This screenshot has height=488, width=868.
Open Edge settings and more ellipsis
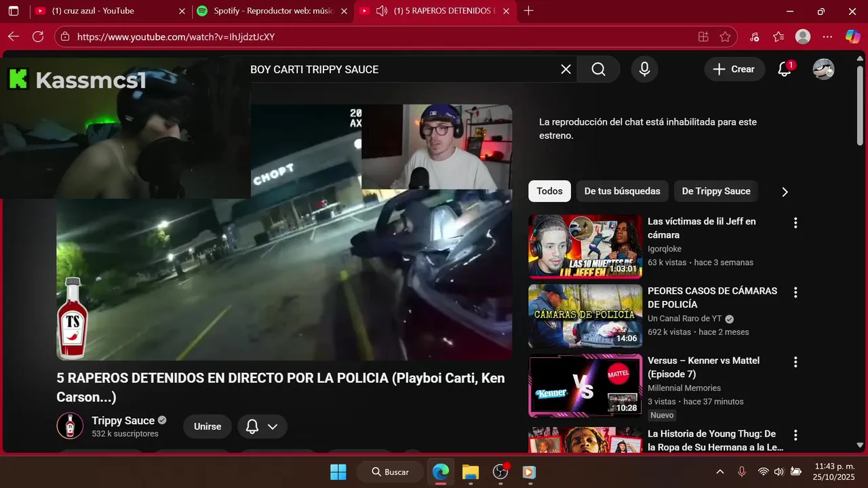pos(827,37)
